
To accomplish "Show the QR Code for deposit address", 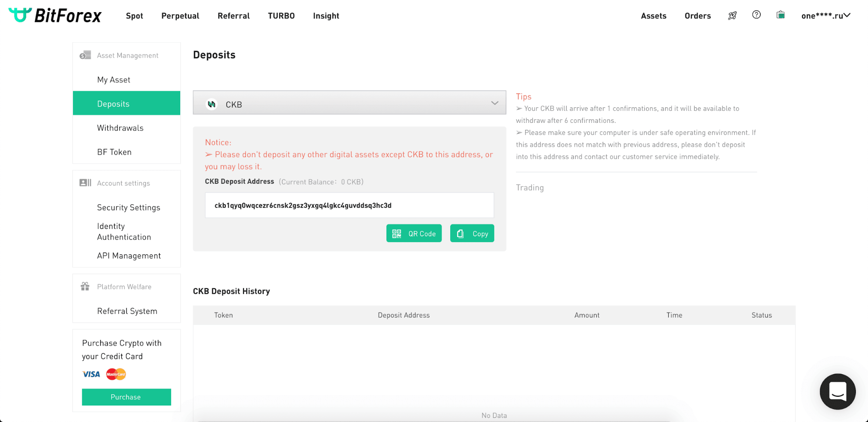I will [x=414, y=234].
